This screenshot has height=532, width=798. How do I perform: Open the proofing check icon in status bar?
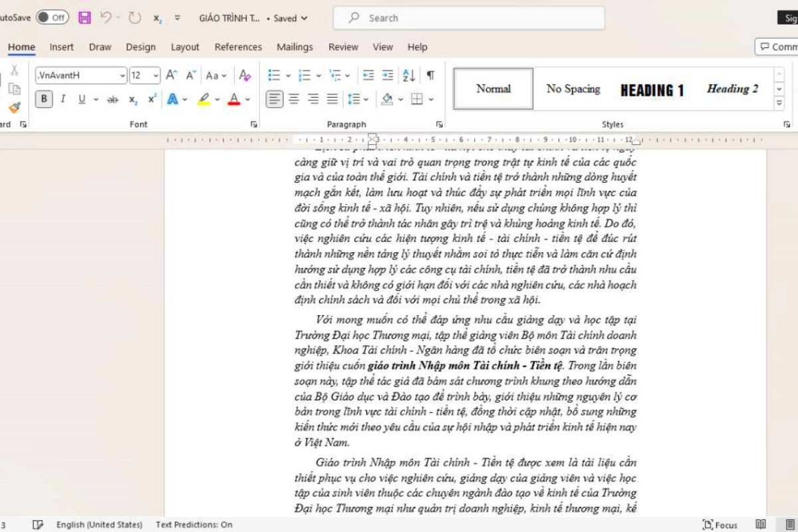click(38, 525)
